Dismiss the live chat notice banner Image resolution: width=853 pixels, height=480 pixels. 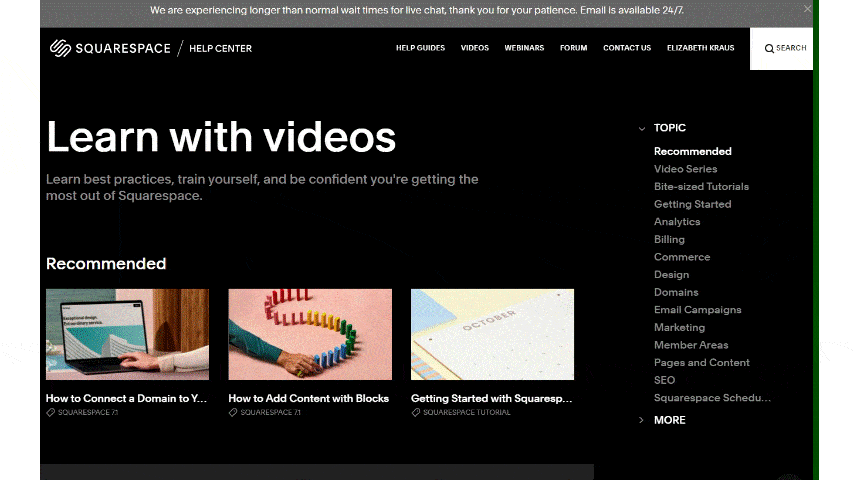coord(807,9)
